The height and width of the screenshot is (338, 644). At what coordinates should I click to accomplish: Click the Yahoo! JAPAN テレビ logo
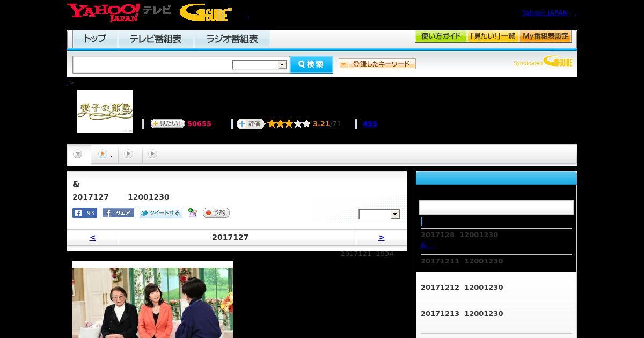tap(119, 12)
